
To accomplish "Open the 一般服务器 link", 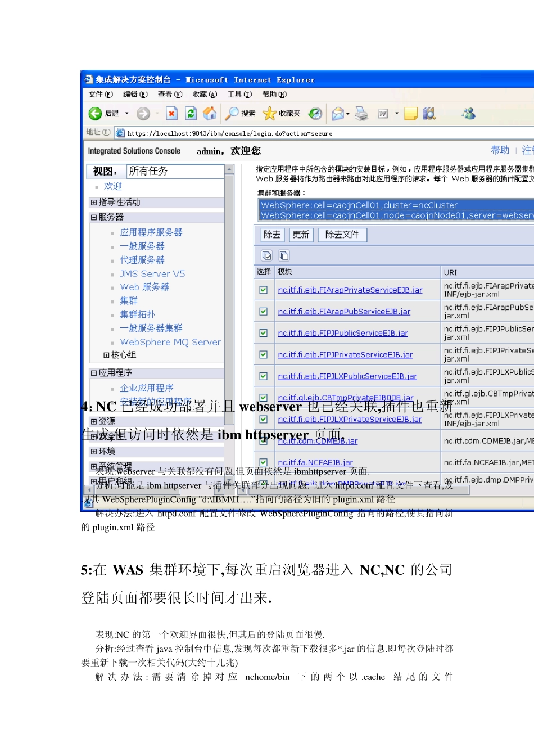I will click(142, 246).
